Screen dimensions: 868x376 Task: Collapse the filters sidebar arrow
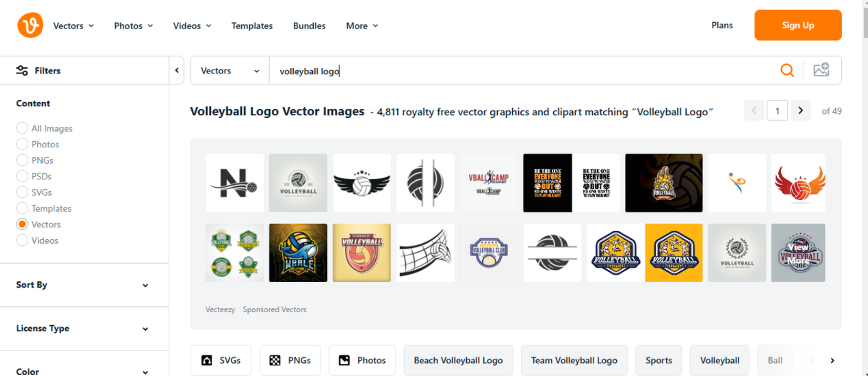tap(177, 70)
